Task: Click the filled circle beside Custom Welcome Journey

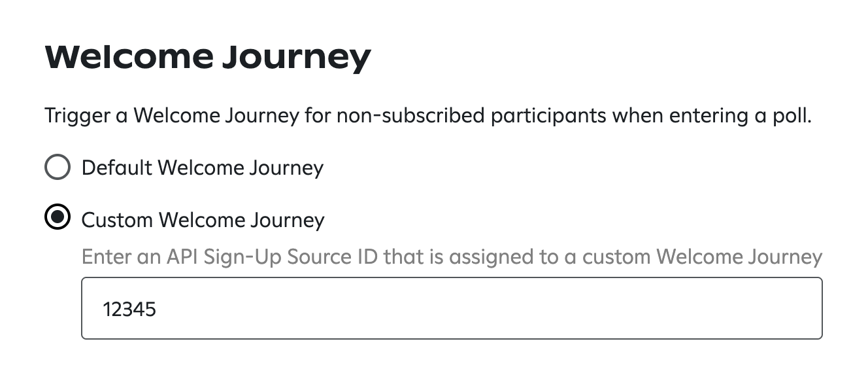Action: coord(58,219)
